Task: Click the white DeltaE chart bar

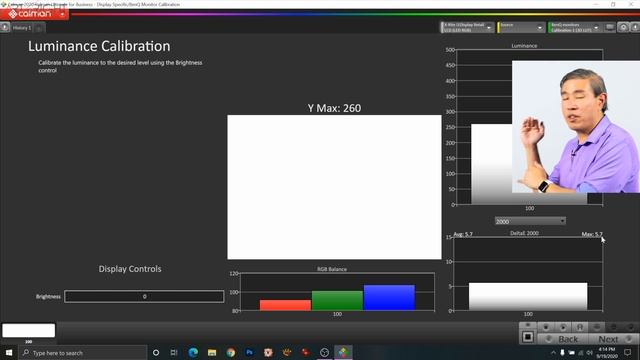Action: (528, 297)
